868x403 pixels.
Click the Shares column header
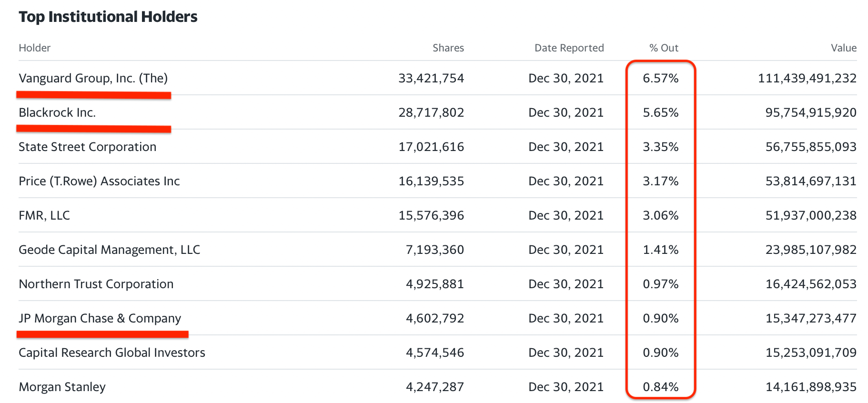[x=448, y=48]
